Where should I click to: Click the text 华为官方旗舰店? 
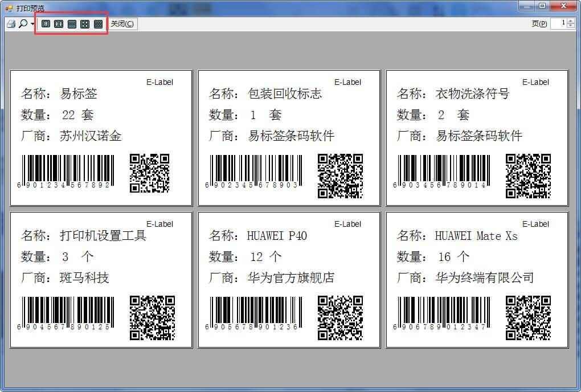(x=291, y=277)
